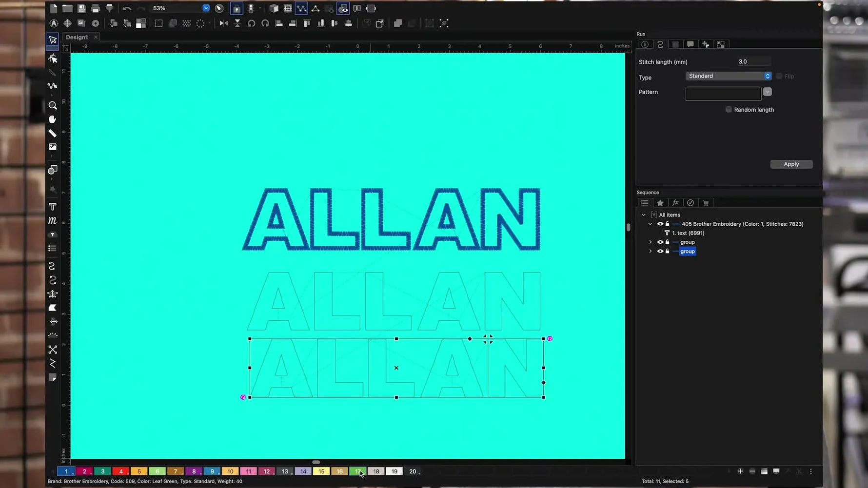
Task: Click the horizontal scrollbar under canvas
Action: 316,462
